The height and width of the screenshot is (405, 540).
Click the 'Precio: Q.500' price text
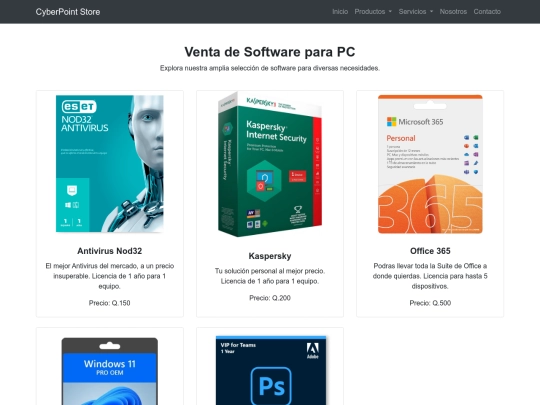point(430,303)
